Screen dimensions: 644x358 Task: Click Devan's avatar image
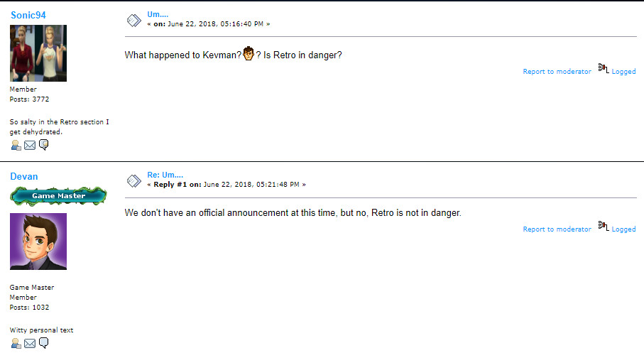[x=38, y=242]
